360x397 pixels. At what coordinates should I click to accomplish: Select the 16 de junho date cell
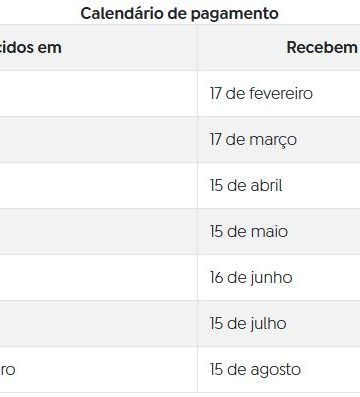click(x=279, y=278)
